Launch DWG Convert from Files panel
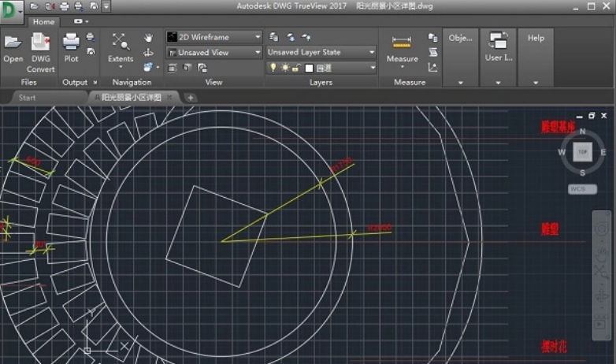 pos(40,53)
